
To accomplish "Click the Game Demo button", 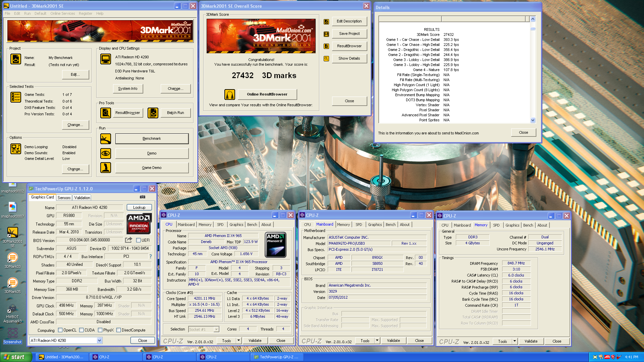I will tap(152, 168).
